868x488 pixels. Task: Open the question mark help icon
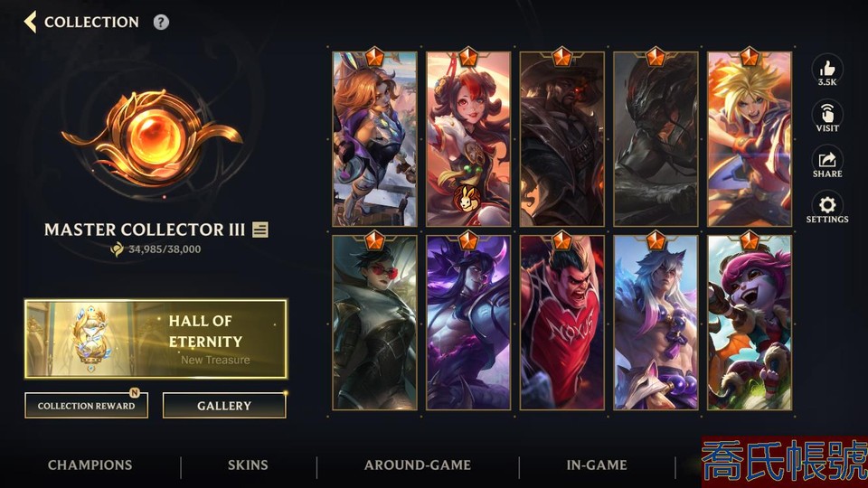click(x=161, y=22)
